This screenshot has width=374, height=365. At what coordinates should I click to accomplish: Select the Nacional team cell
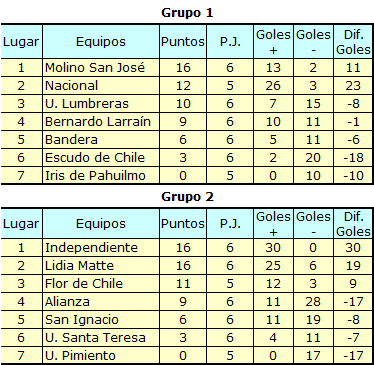101,86
